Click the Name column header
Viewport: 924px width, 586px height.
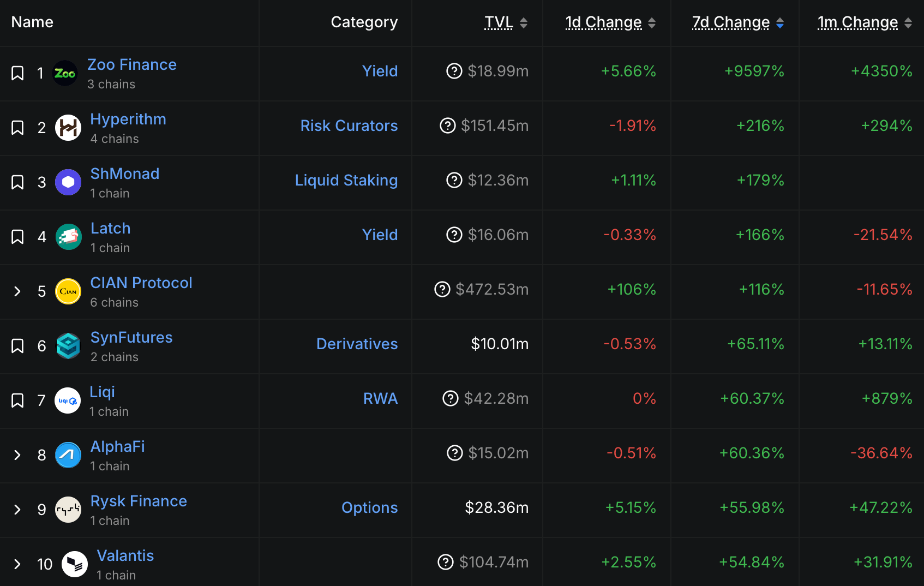tap(32, 22)
